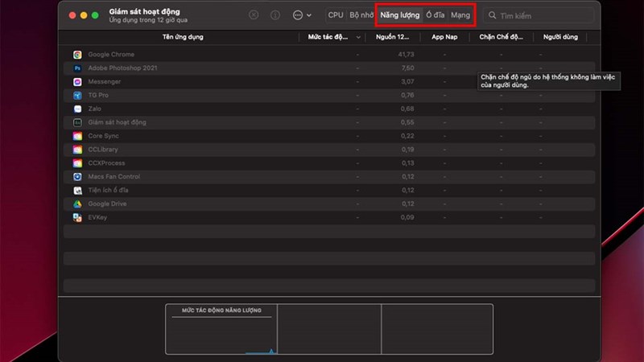Screen dimensions: 644x362
Task: Select the Google Drive process name
Action: click(107, 204)
